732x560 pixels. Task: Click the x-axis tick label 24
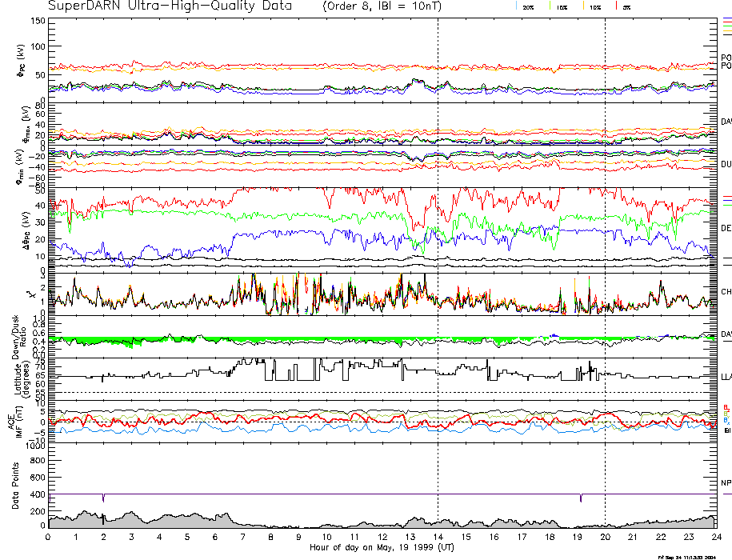716,537
